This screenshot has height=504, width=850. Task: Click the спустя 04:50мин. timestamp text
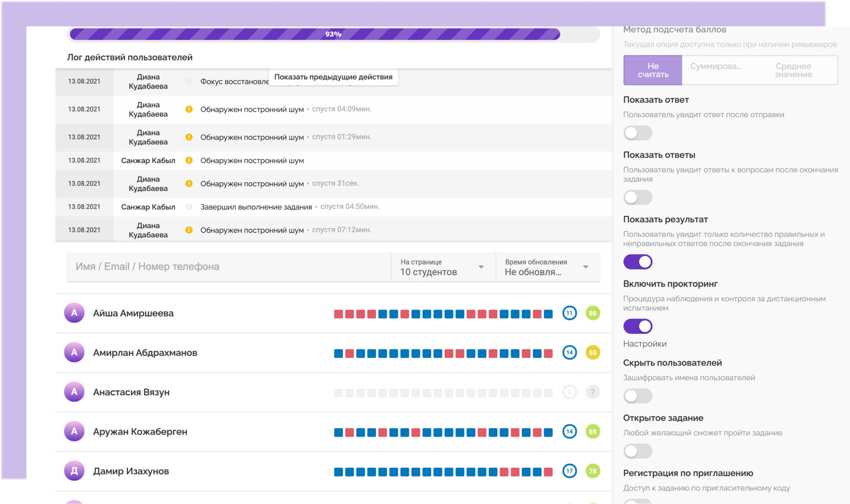coord(350,207)
